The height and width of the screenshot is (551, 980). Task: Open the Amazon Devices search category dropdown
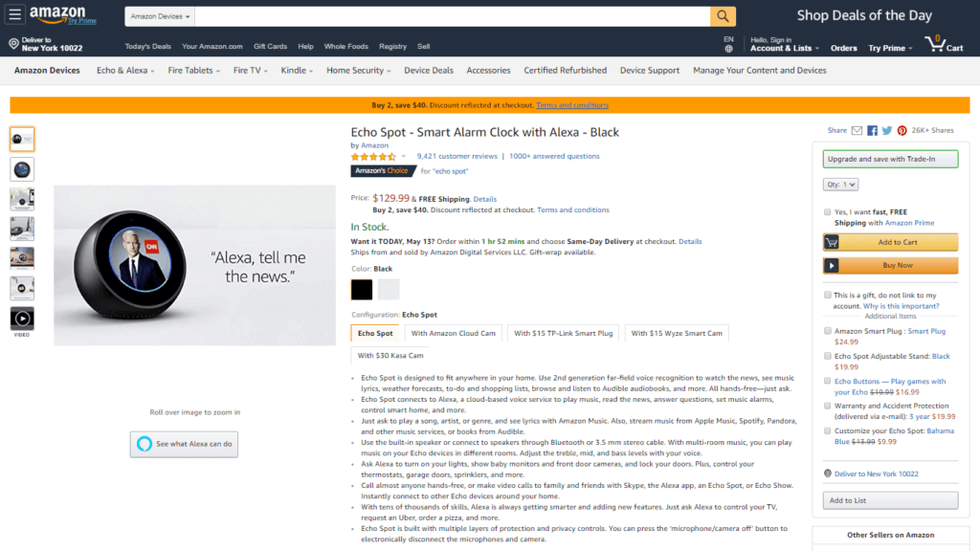coord(159,16)
